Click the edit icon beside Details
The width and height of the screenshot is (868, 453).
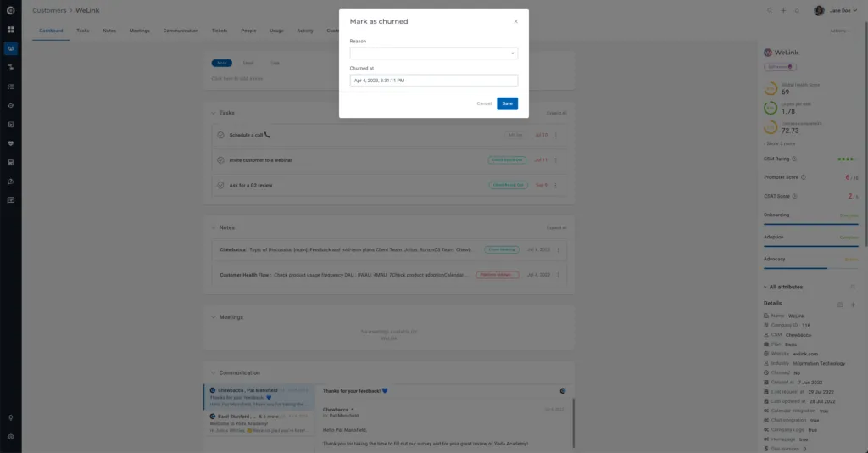pos(840,305)
